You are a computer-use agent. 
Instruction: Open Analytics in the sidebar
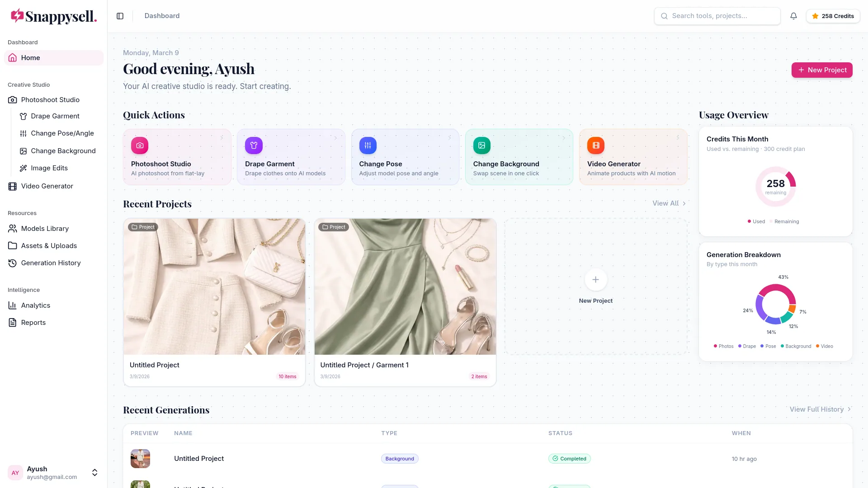click(54, 305)
